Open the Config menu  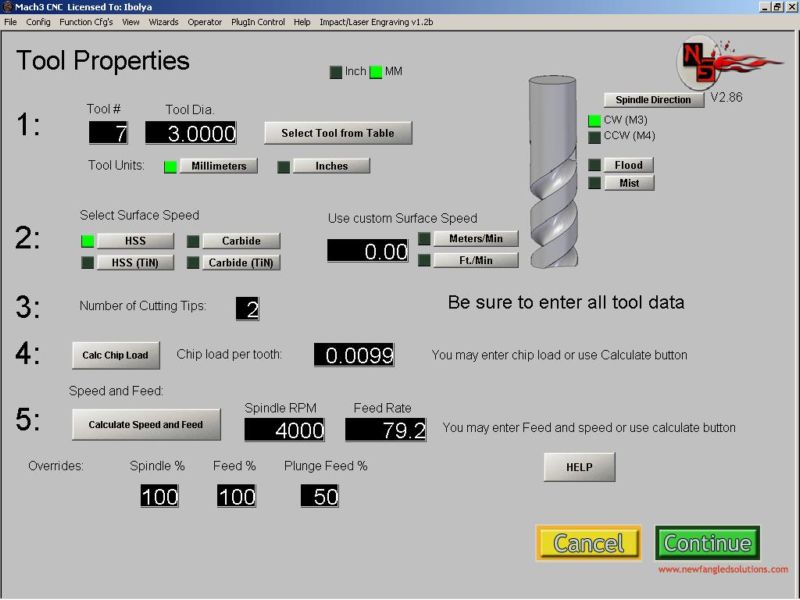click(38, 21)
